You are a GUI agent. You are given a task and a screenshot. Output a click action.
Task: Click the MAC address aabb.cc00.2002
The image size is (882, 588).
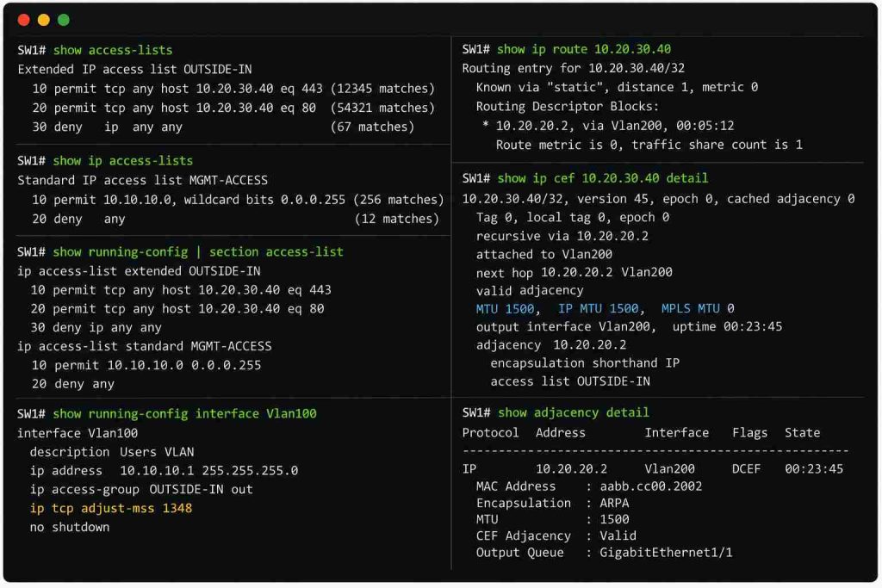pyautogui.click(x=651, y=486)
